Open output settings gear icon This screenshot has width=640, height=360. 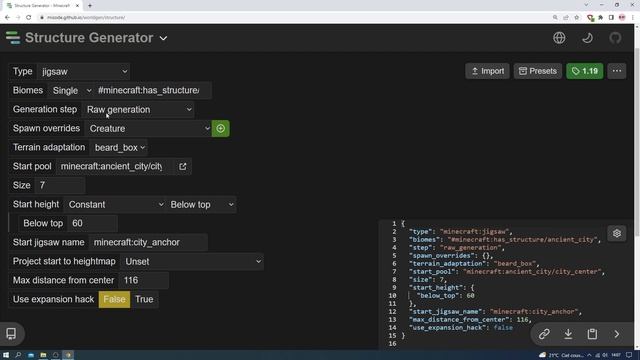coord(617,233)
